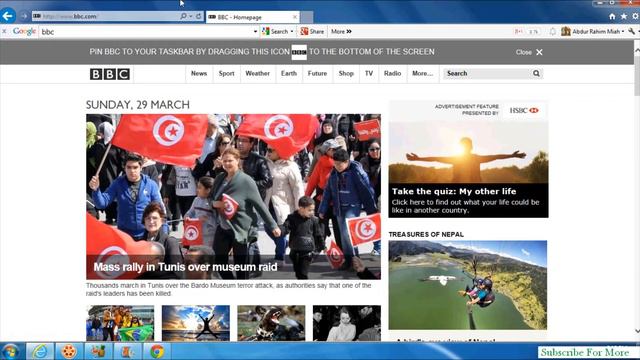The image size is (640, 360).
Task: Open Google toolbar wrench options
Action: click(632, 31)
